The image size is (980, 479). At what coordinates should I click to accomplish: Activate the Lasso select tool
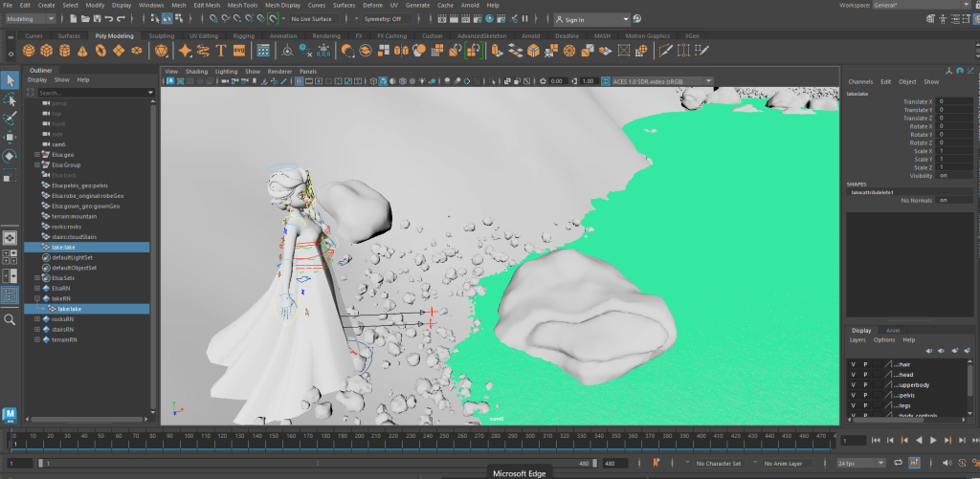coord(10,99)
